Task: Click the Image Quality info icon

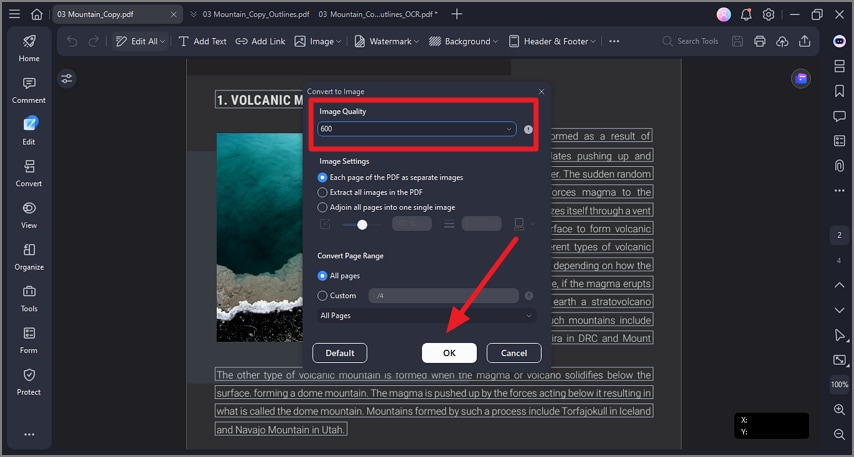Action: (x=528, y=130)
